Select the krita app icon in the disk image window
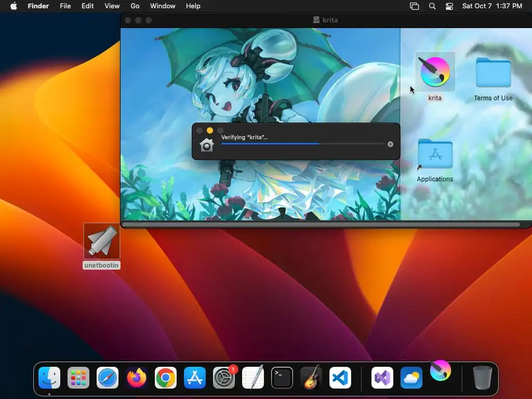The width and height of the screenshot is (532, 399). (x=435, y=72)
